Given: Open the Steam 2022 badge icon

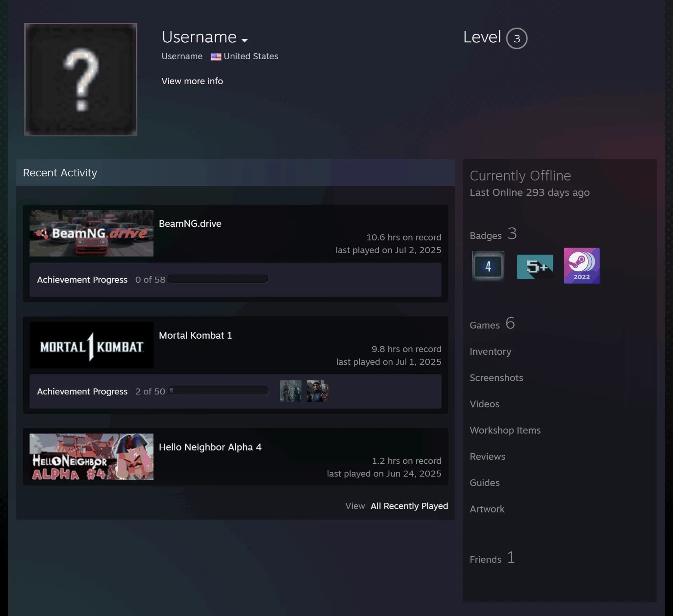Looking at the screenshot, I should point(582,266).
